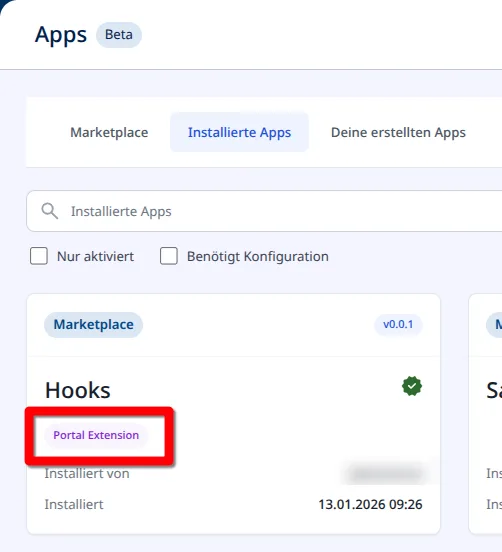Click the blurred installer name
The height and width of the screenshot is (552, 502).
coord(385,473)
